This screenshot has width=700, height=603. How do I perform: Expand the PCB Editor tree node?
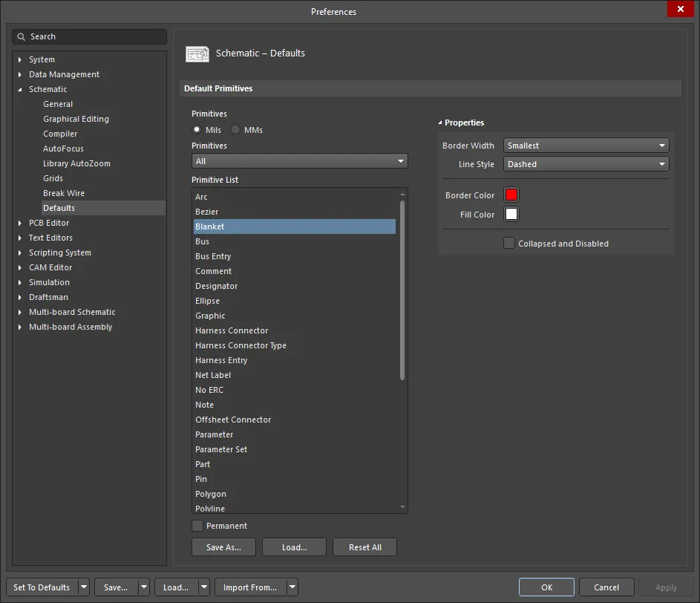(21, 223)
